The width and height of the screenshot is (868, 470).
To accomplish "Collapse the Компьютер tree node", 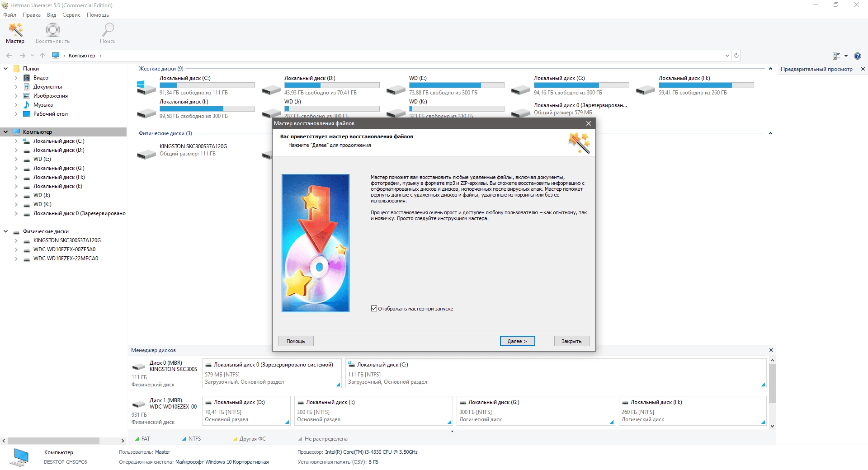I will point(6,132).
